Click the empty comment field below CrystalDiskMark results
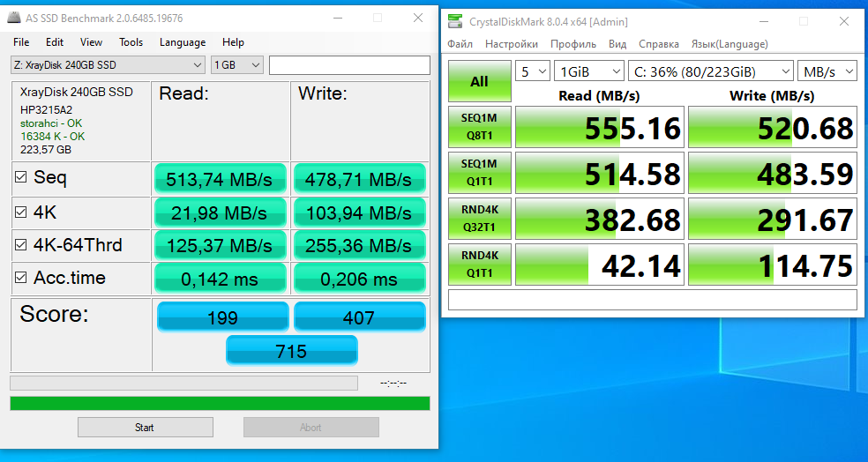868x462 pixels. tap(653, 300)
